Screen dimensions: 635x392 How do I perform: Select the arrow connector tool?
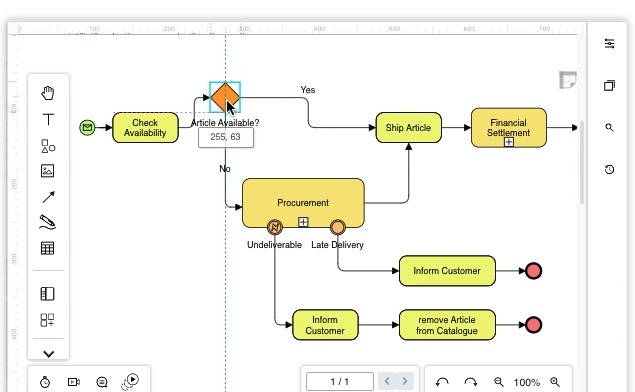pyautogui.click(x=48, y=197)
